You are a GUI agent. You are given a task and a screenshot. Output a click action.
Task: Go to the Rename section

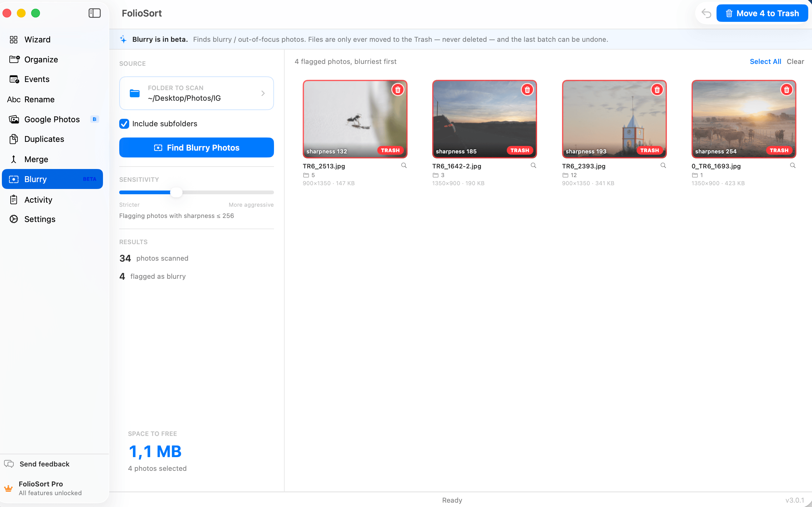click(52, 99)
